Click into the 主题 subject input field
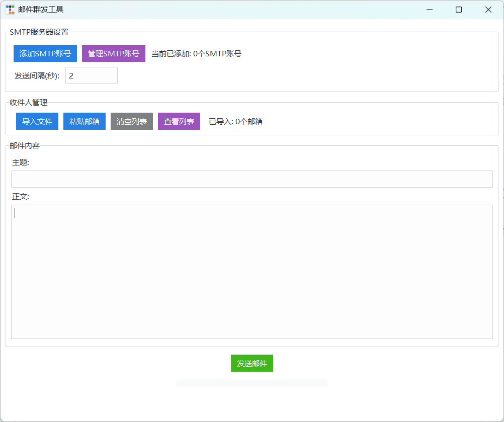This screenshot has width=504, height=422. (x=251, y=179)
